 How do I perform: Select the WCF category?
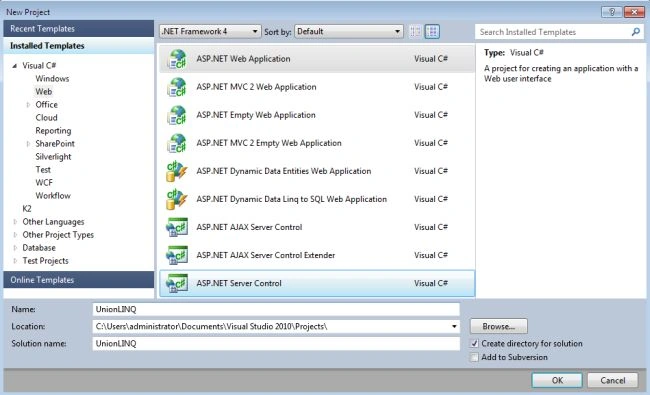click(x=44, y=183)
